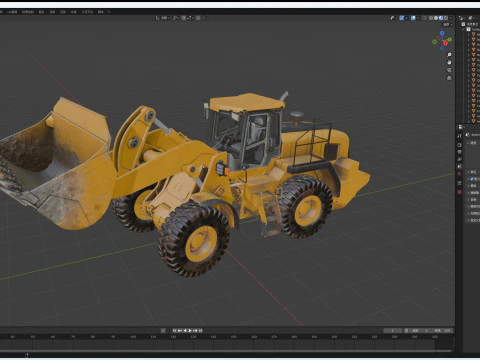Screen dimensions: 480x360
Task: Jump to the start frame in the timeline
Action: tap(174, 331)
